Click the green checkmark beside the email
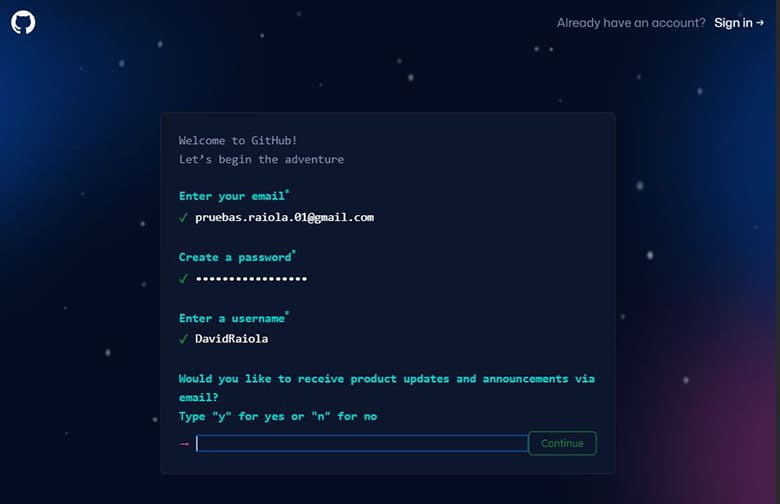The image size is (780, 504). 184,217
